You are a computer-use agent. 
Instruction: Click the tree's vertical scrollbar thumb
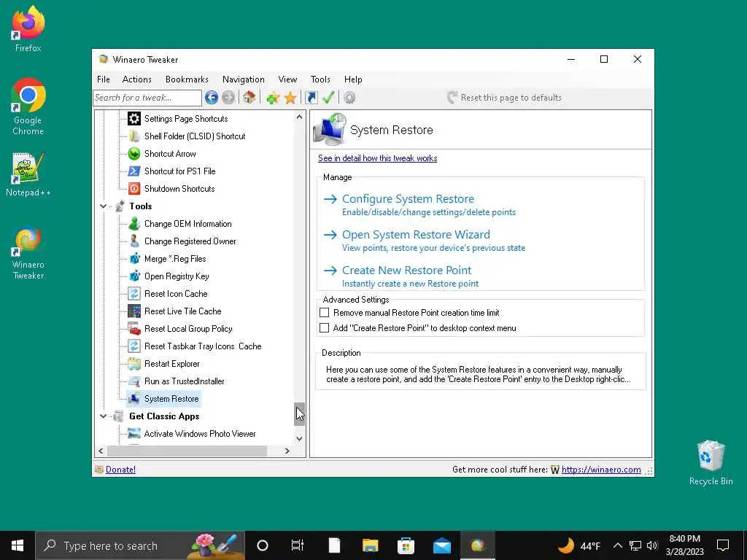(299, 414)
